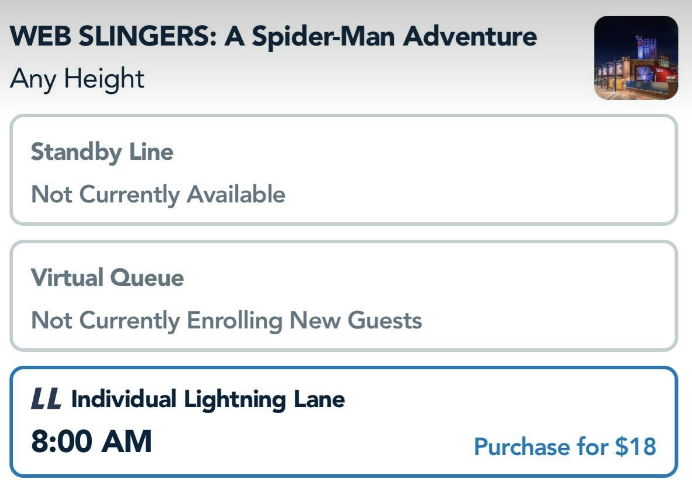This screenshot has height=493, width=692.
Task: Click the Purchase for $18 link
Action: click(x=565, y=446)
